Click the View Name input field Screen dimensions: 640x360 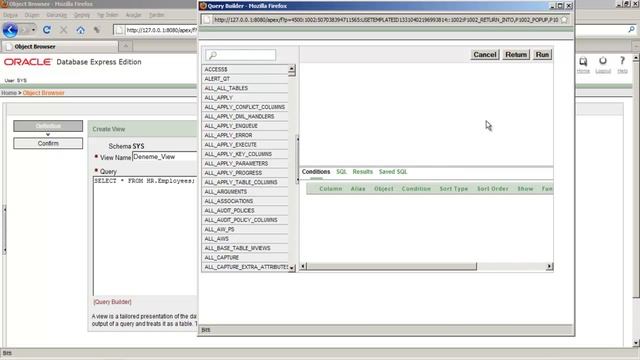point(165,157)
